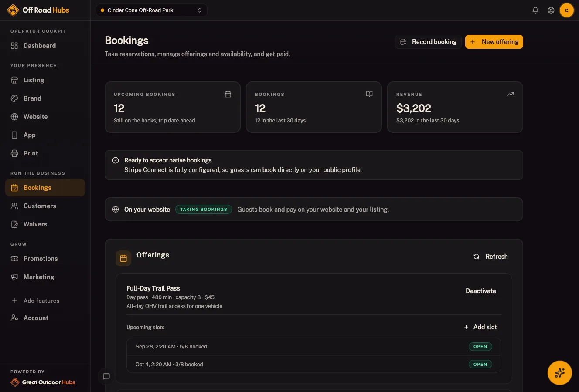Deactivate the Full-Day Trail Pass
579x392 pixels.
click(481, 291)
